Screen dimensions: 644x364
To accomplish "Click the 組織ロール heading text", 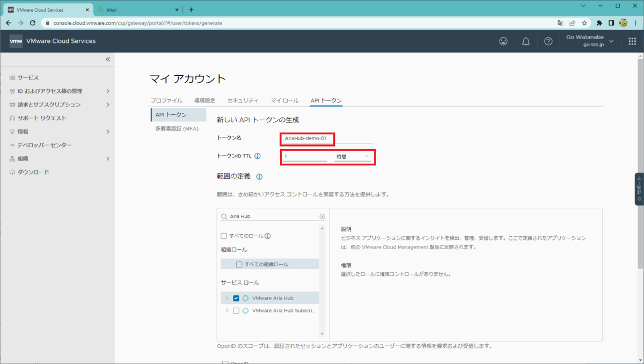I will [234, 250].
